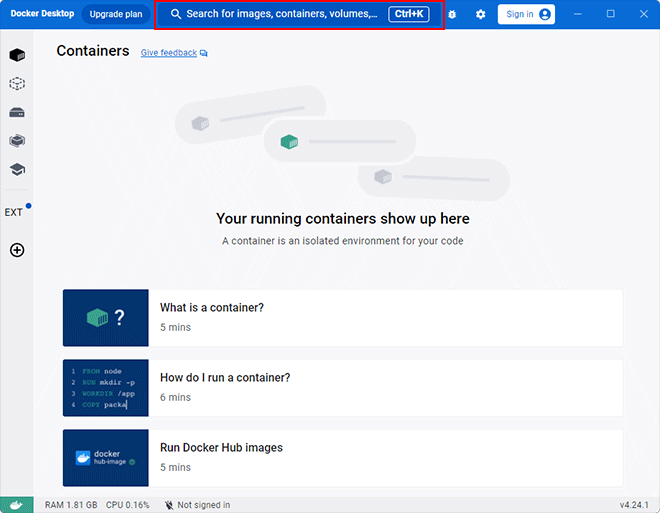The width and height of the screenshot is (660, 513).
Task: Open the Images view in sidebar
Action: click(x=17, y=83)
